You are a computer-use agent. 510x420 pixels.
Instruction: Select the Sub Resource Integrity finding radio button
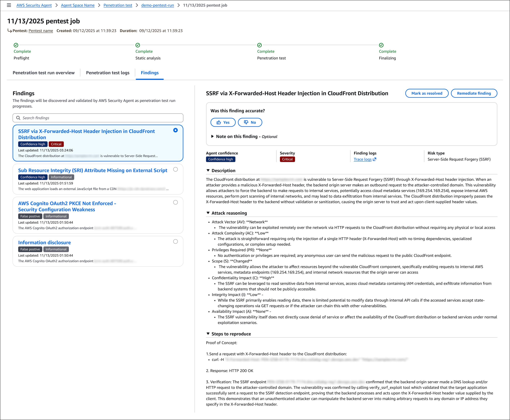(x=175, y=169)
